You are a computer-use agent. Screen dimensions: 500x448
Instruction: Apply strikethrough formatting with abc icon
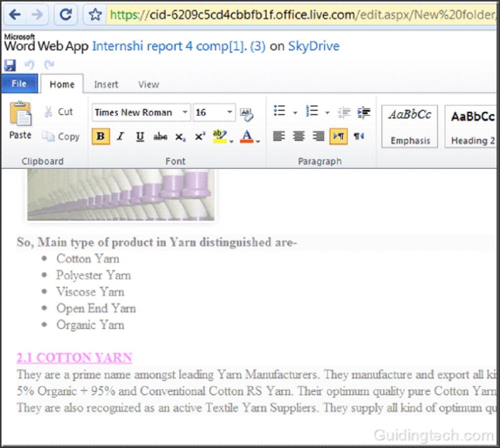tap(160, 137)
